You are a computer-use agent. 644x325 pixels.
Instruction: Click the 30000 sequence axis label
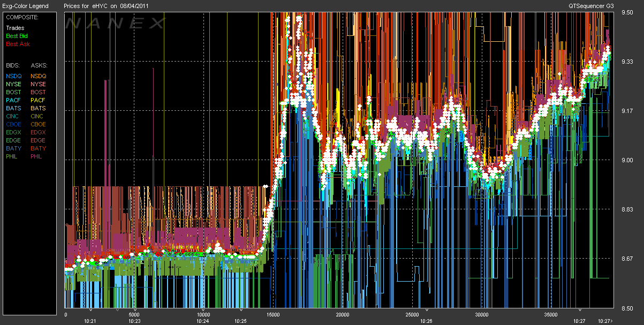click(x=482, y=315)
